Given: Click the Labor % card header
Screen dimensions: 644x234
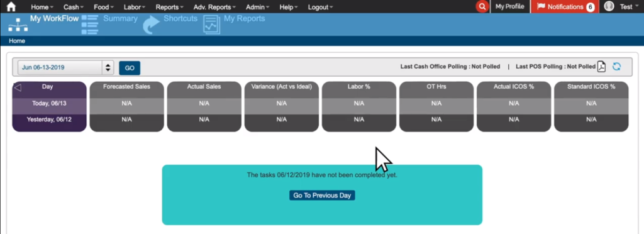Looking at the screenshot, I should pos(359,87).
